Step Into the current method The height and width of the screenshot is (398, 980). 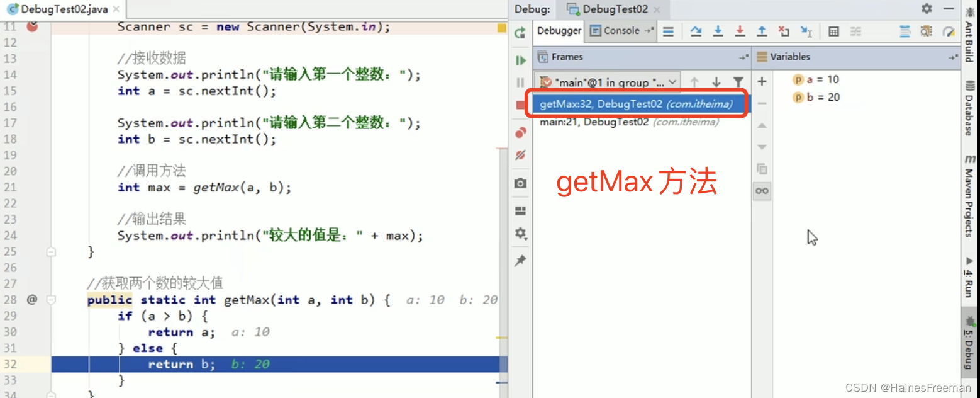[x=718, y=31]
